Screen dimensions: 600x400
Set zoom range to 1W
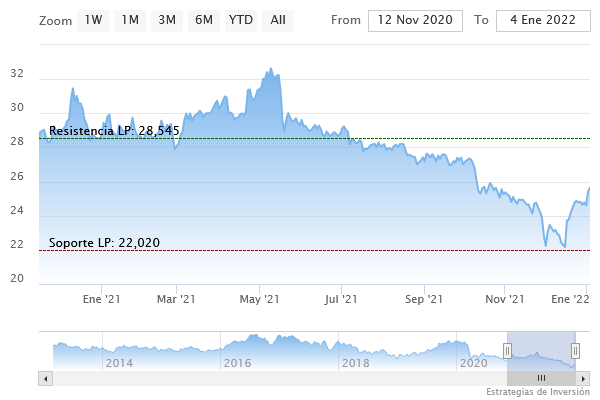(x=93, y=20)
